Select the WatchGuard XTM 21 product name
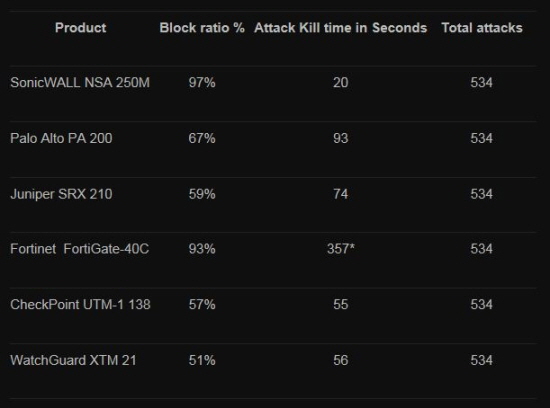The height and width of the screenshot is (408, 550). click(73, 360)
